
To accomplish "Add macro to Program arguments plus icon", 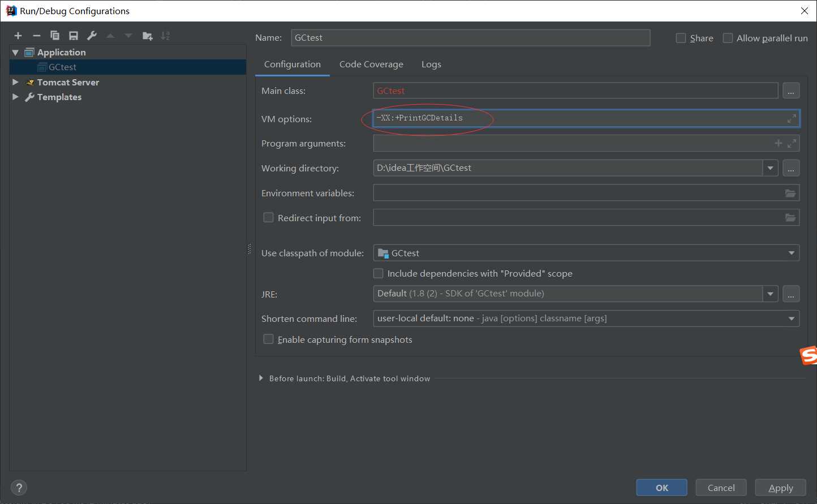I will [779, 143].
